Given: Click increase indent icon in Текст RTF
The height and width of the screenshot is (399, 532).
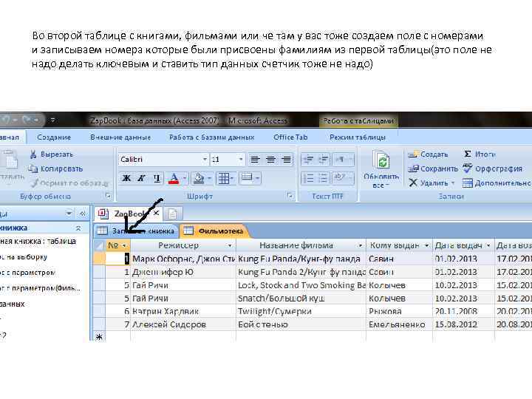Looking at the screenshot, I should pos(324,160).
